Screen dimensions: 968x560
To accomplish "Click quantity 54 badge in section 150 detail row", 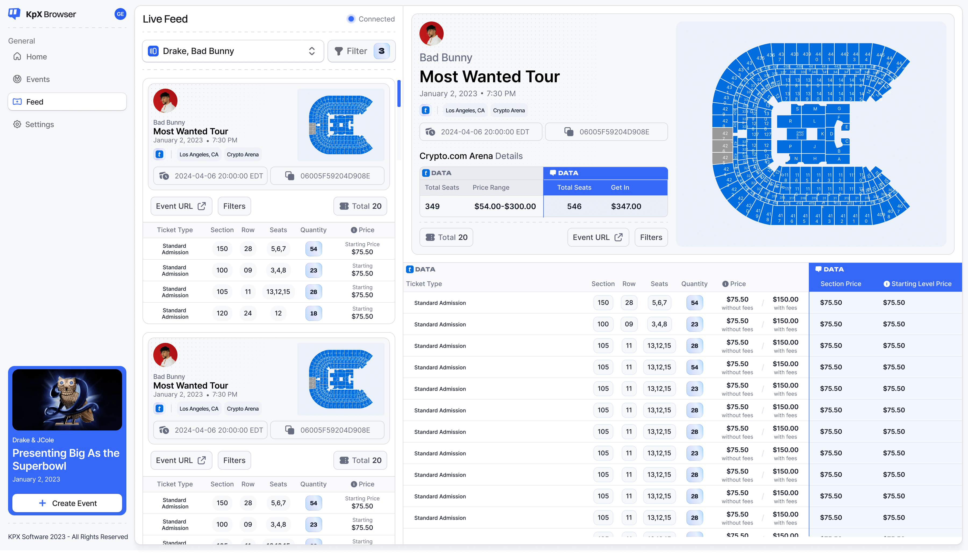I will pyautogui.click(x=695, y=303).
